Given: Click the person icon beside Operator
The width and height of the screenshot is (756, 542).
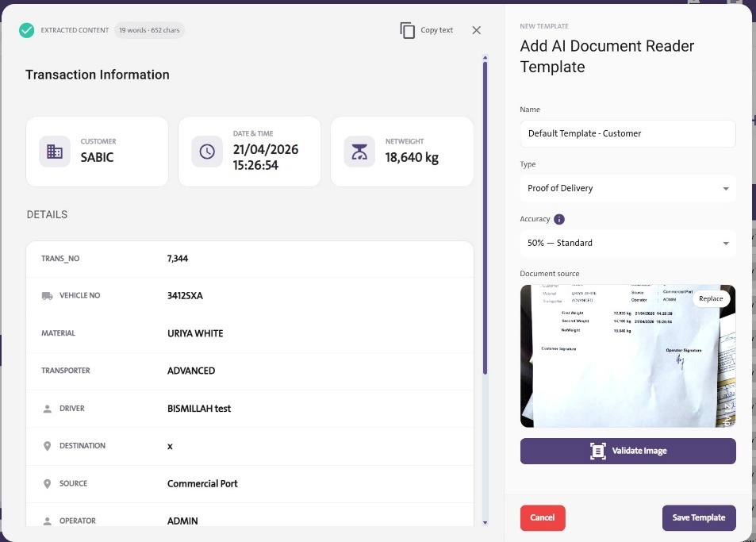Looking at the screenshot, I should click(48, 521).
